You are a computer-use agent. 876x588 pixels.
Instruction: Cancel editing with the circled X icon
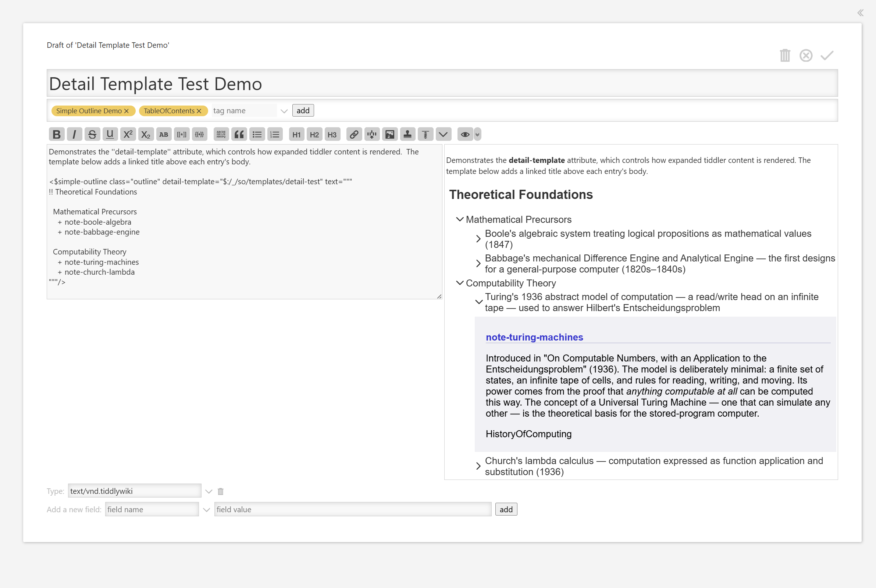pyautogui.click(x=806, y=56)
